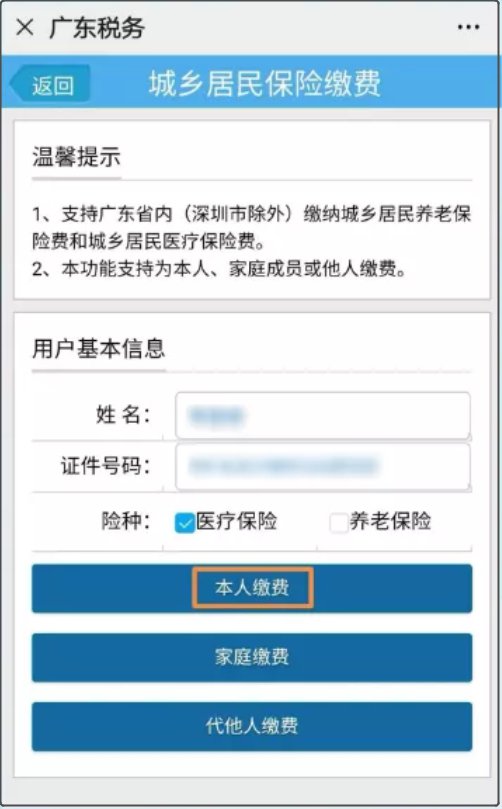Tap the 本人缴费 button

252,588
